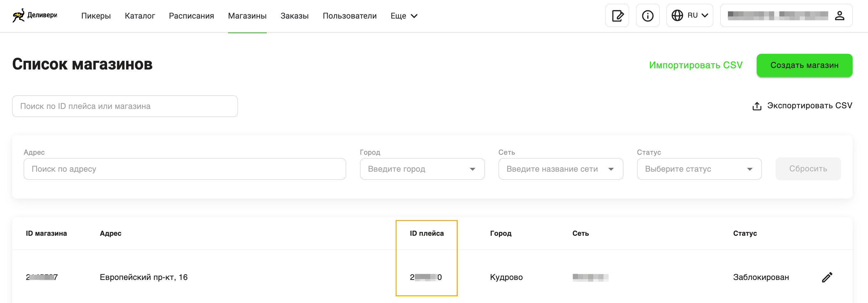Click the Кудрово city cell

(x=506, y=277)
